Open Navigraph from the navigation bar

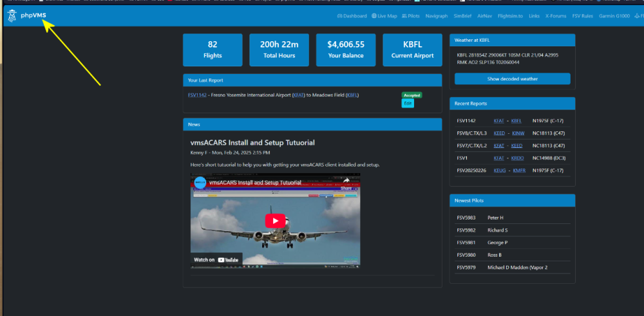pos(437,16)
